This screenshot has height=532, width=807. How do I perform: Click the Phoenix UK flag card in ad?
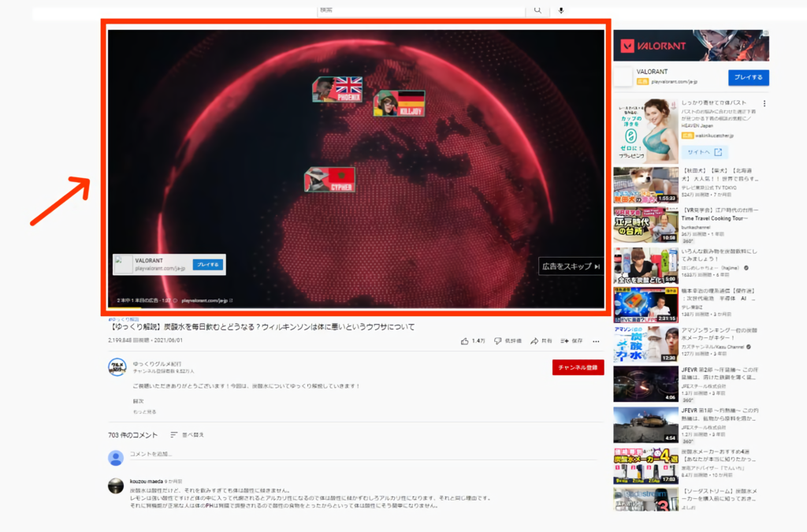(337, 90)
